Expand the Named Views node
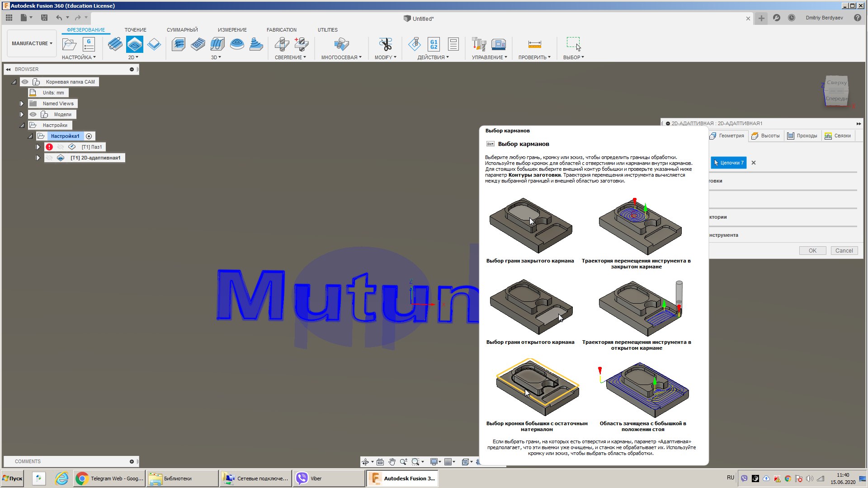This screenshot has height=488, width=868. (21, 103)
